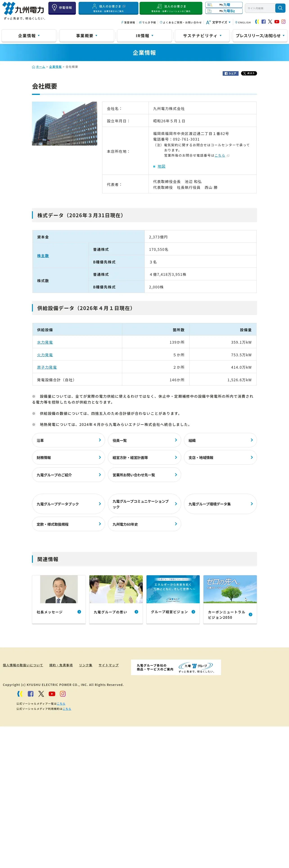Open the 株主数 link in stock table
The height and width of the screenshot is (868, 289).
(43, 256)
